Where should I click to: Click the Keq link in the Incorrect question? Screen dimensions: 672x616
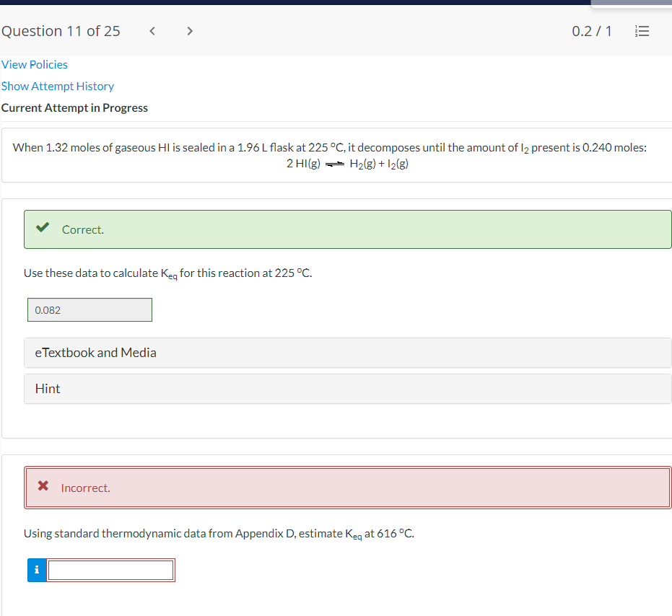(356, 533)
